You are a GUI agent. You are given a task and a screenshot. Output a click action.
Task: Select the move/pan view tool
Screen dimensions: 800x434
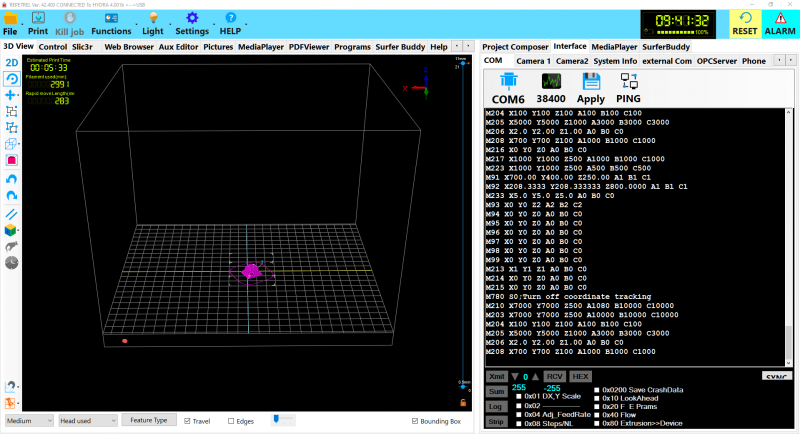point(10,95)
